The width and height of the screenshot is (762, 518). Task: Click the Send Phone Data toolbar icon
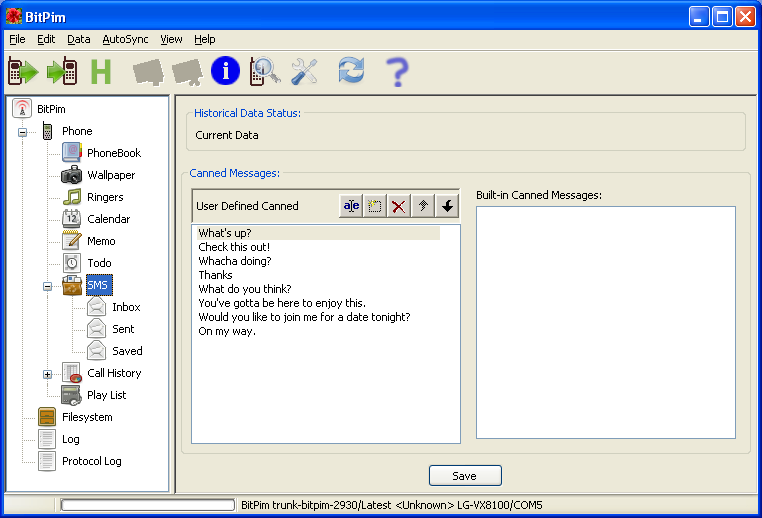(x=62, y=71)
